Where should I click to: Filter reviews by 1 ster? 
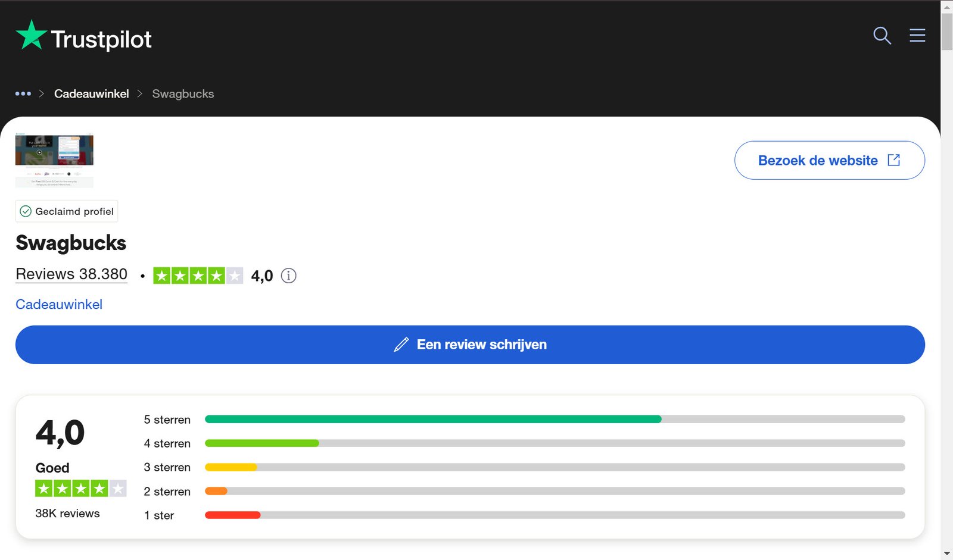pyautogui.click(x=158, y=515)
